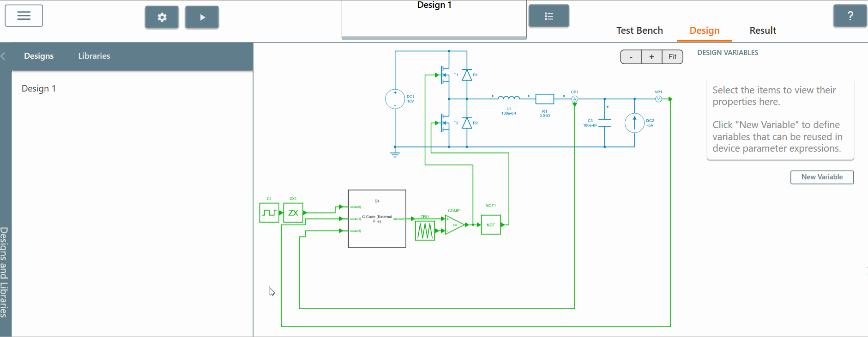Select inductor L1
Screen dimensions: 868x337
click(509, 98)
